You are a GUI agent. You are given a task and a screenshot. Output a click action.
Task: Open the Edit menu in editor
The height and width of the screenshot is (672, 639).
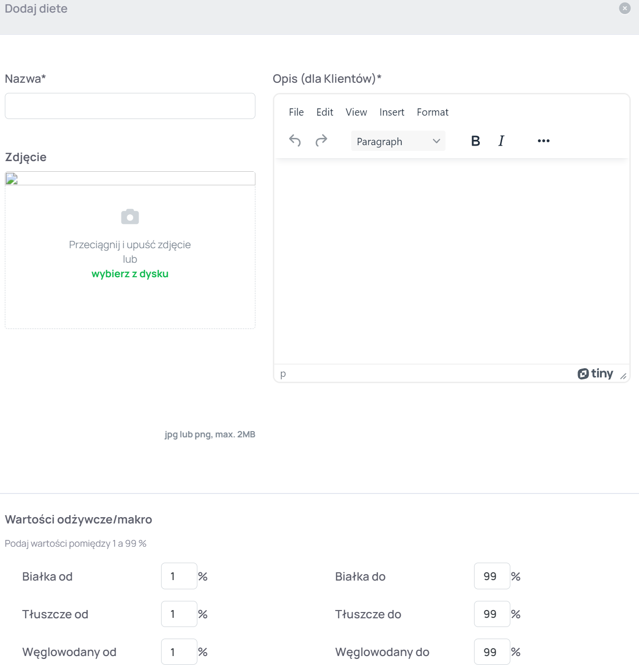[x=325, y=112]
